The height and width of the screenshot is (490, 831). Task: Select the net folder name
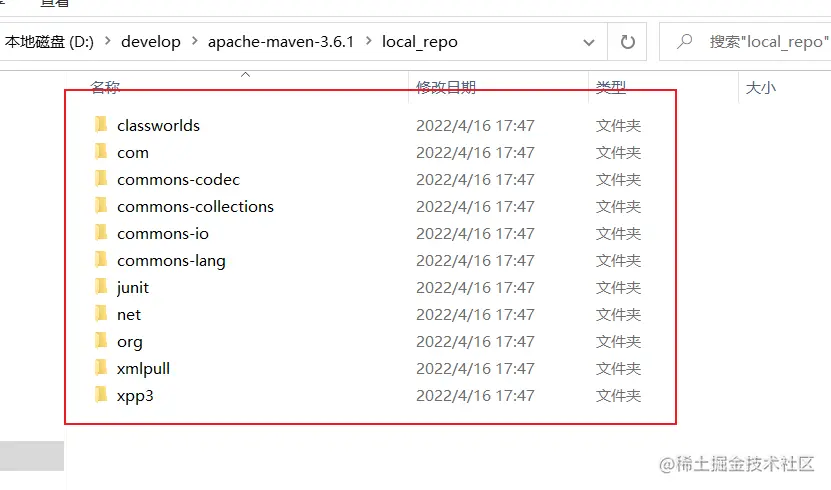point(129,315)
